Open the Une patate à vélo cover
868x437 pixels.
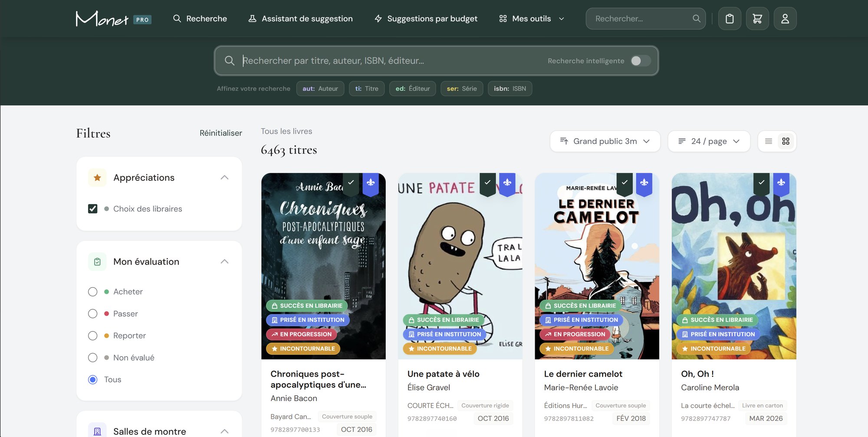[460, 266]
